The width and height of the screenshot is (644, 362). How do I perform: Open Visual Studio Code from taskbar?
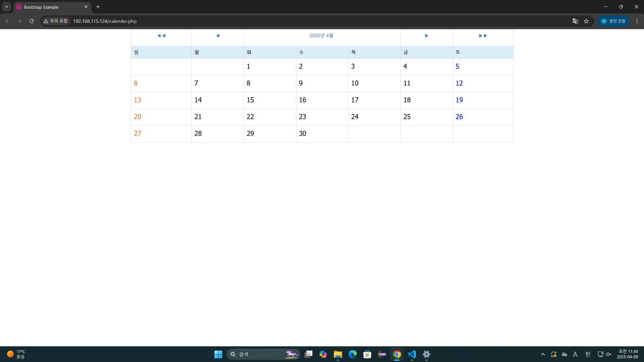point(411,354)
